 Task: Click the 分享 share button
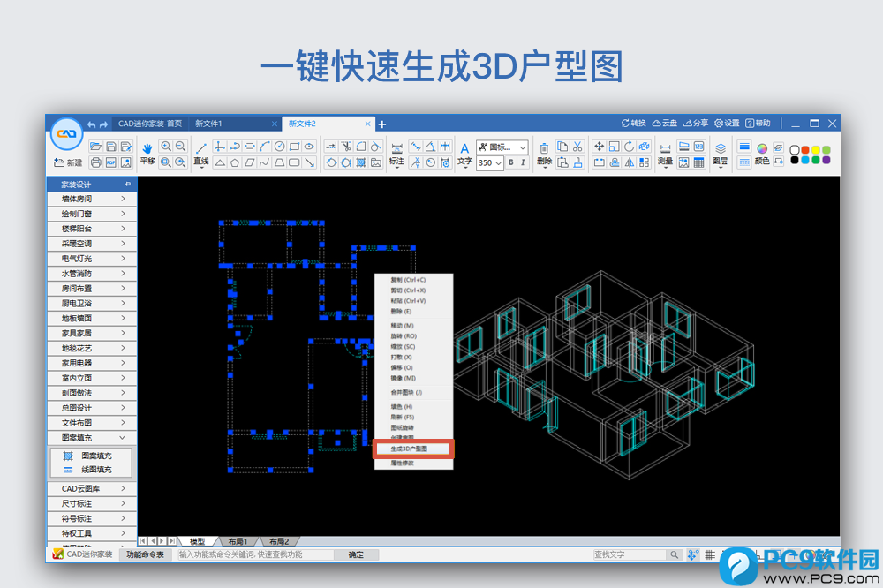tap(696, 124)
